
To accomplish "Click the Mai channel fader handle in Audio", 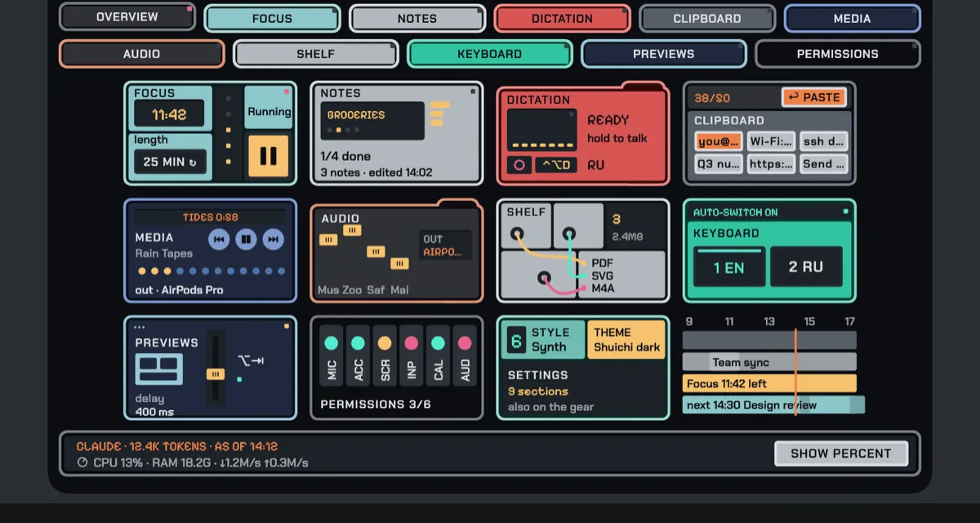I will (x=399, y=263).
